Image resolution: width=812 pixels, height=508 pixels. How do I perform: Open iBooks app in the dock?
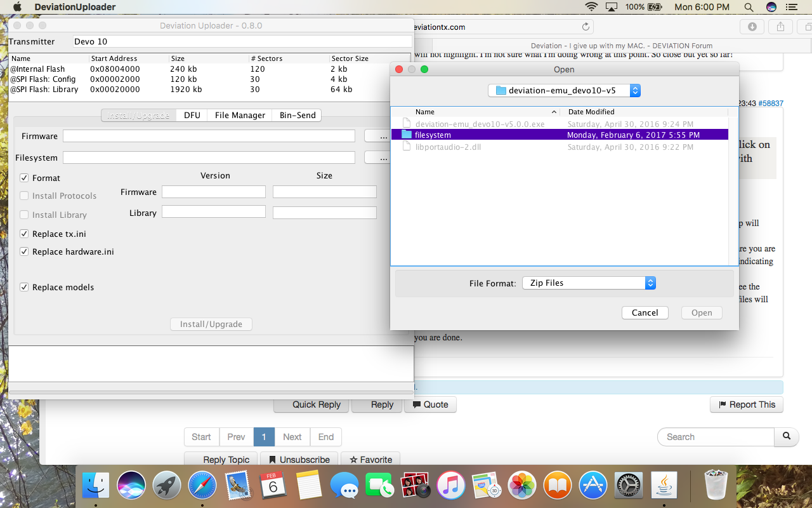pyautogui.click(x=558, y=486)
